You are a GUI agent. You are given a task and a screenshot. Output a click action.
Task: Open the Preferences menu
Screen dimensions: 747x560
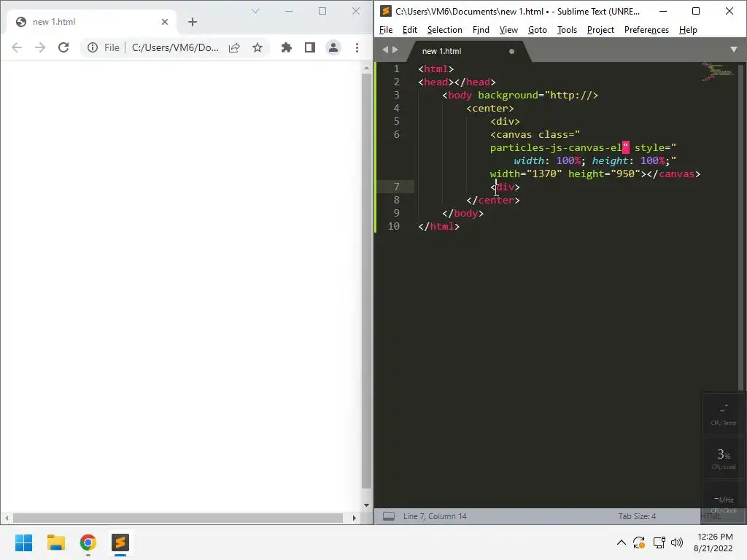pyautogui.click(x=646, y=30)
